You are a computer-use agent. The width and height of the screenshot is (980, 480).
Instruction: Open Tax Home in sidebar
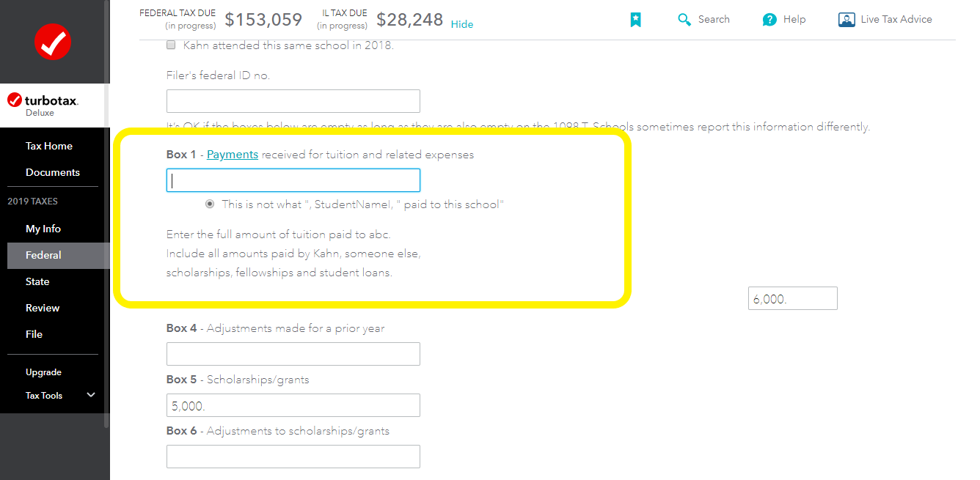pos(49,146)
